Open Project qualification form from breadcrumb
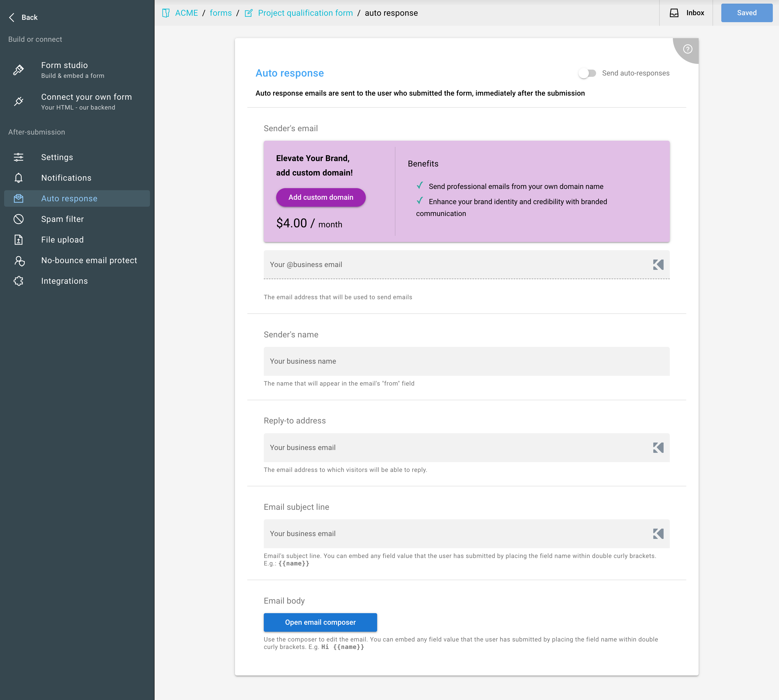779x700 pixels. tap(305, 13)
